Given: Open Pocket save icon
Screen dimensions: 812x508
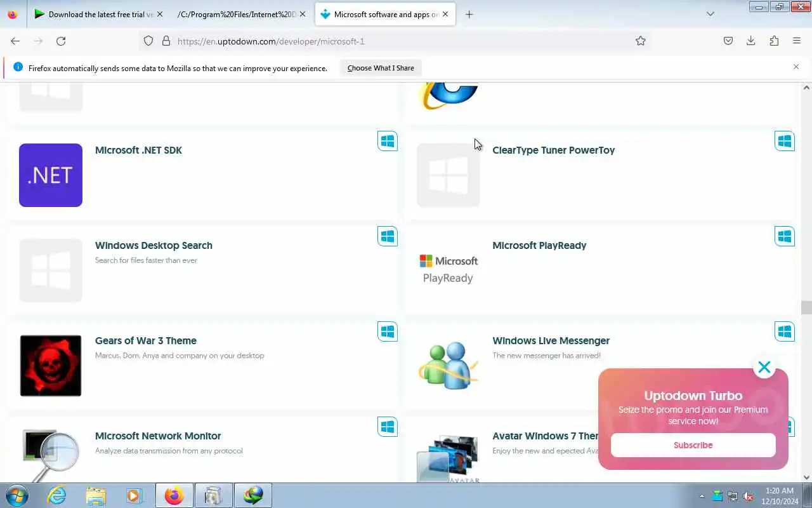Looking at the screenshot, I should coord(728,41).
